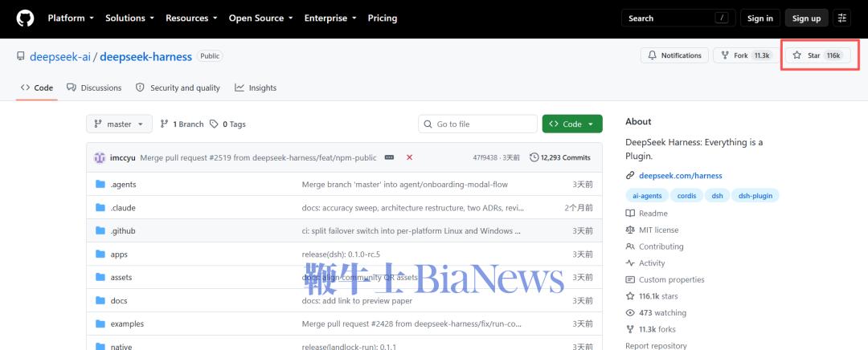This screenshot has width=868, height=350.
Task: Open the apps folder
Action: [x=119, y=254]
